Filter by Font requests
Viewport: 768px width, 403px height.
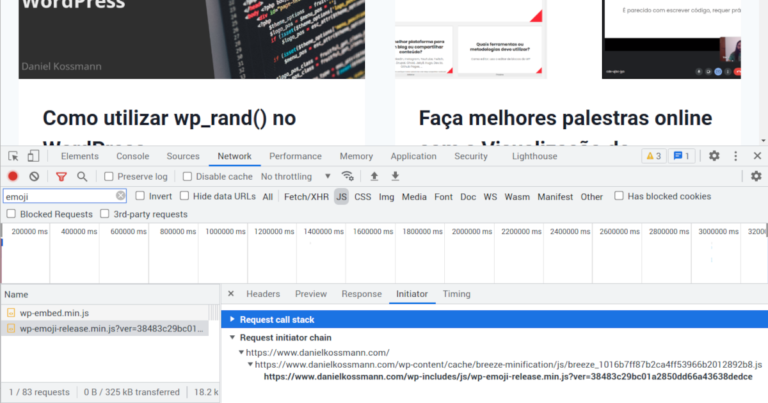click(443, 196)
